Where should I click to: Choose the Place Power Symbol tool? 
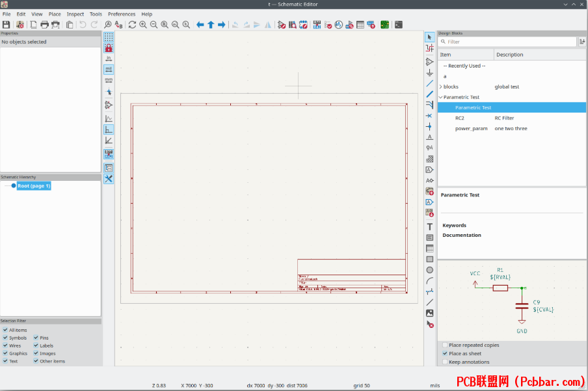[x=430, y=72]
